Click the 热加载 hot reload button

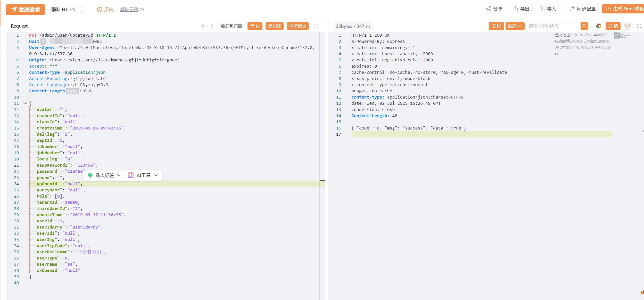(275, 26)
